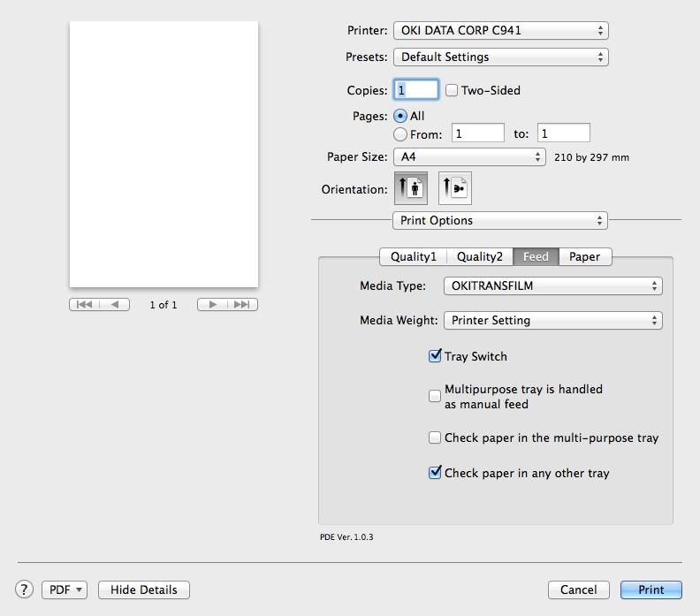The image size is (700, 616).
Task: Enable the Two-Sided checkbox
Action: [452, 90]
